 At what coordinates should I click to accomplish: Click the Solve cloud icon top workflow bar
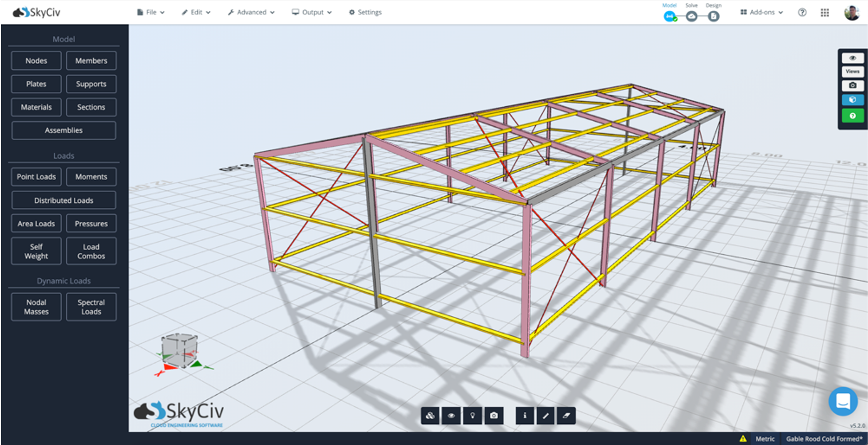coord(691,17)
